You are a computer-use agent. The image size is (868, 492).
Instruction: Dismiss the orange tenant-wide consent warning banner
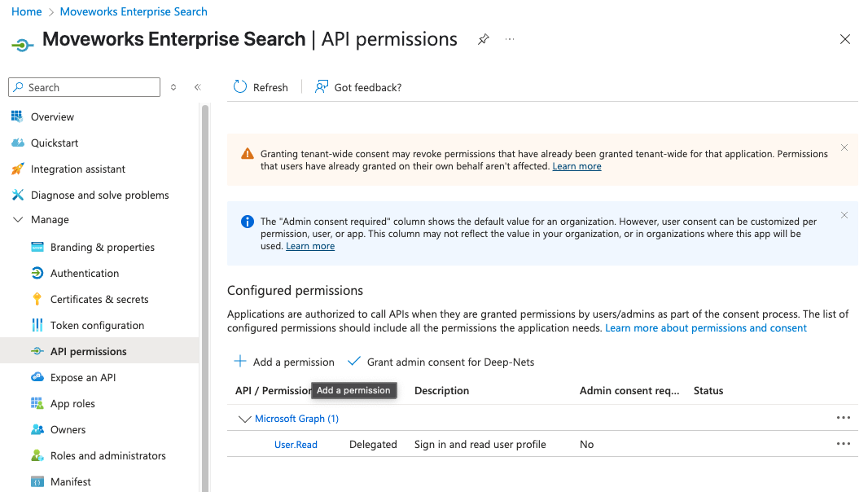(844, 147)
